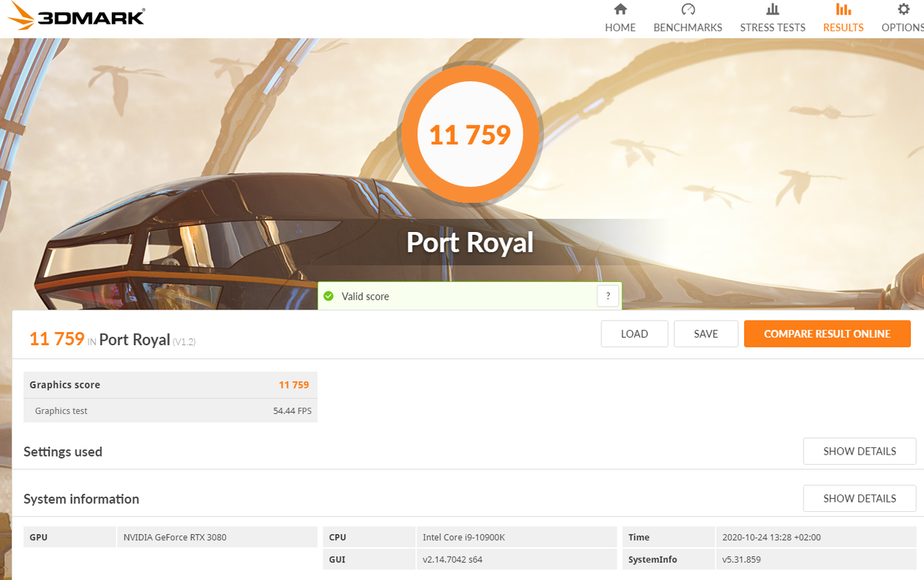The height and width of the screenshot is (580, 924).
Task: Click the green Valid score checkmark icon
Action: tap(329, 296)
